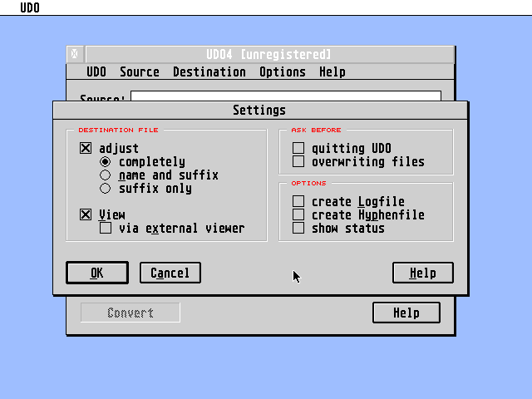This screenshot has width=532, height=399.
Task: Click the Settings dialog title bar
Action: 260,111
